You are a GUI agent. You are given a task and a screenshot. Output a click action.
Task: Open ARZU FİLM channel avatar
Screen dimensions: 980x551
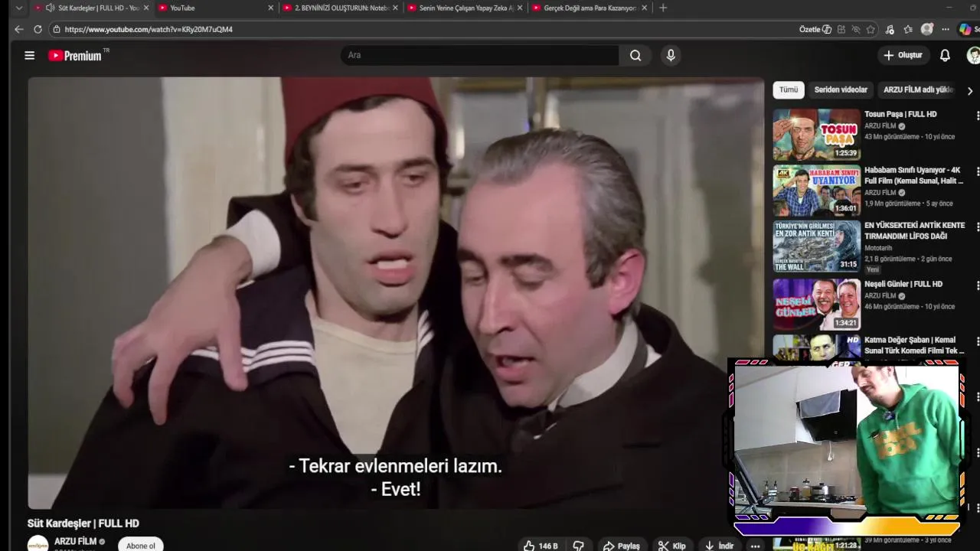[38, 543]
